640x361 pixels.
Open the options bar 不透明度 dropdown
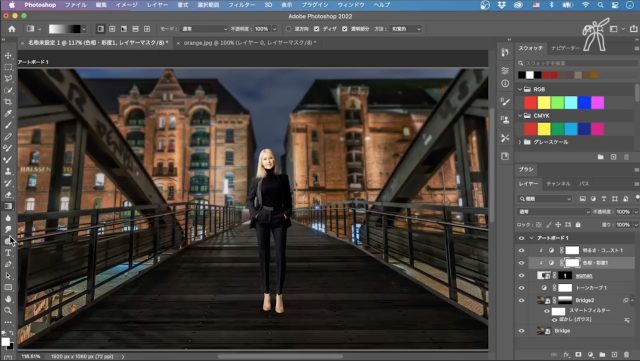274,29
